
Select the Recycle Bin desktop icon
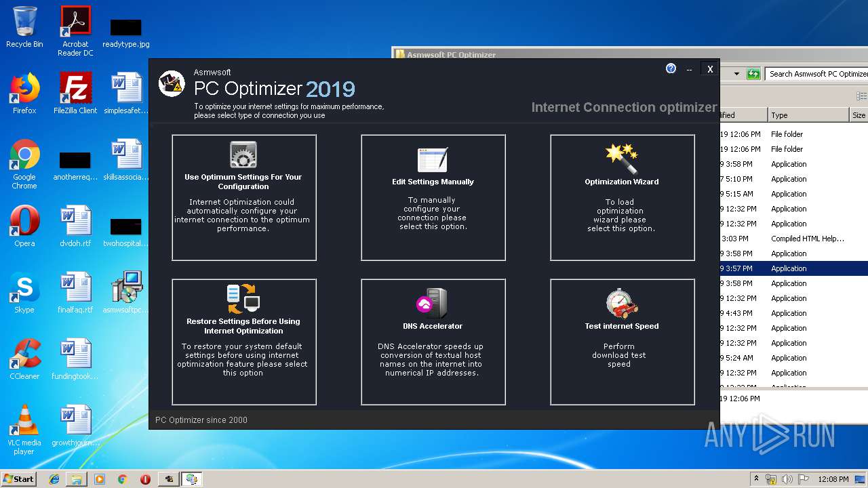click(24, 27)
